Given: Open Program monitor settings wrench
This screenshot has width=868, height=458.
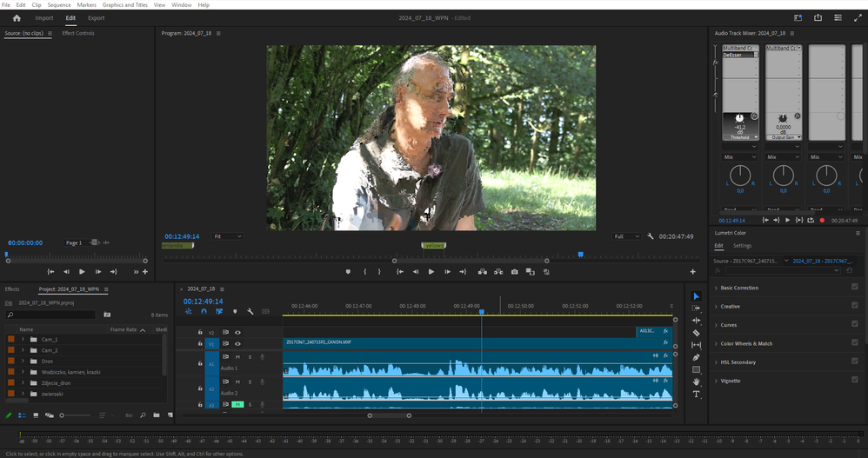Looking at the screenshot, I should tap(651, 236).
